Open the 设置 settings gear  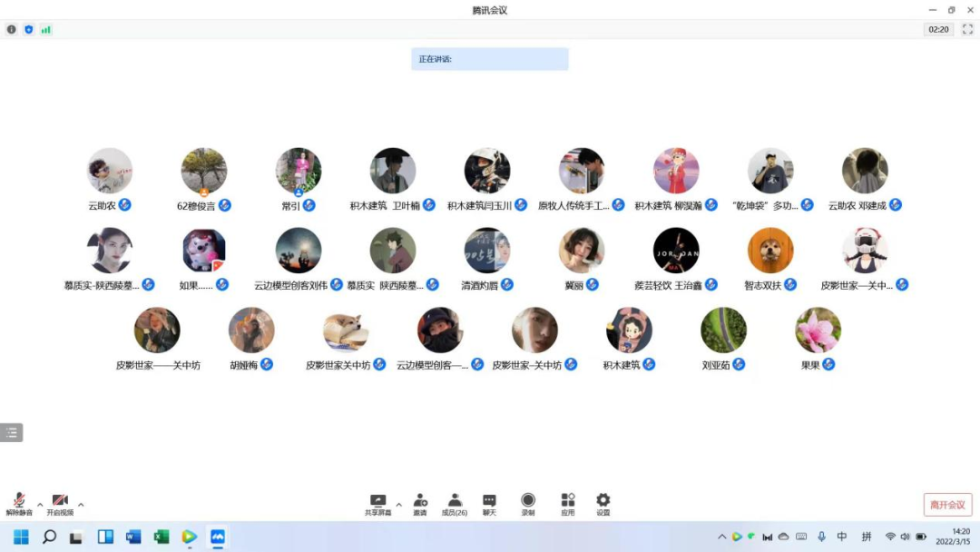603,504
